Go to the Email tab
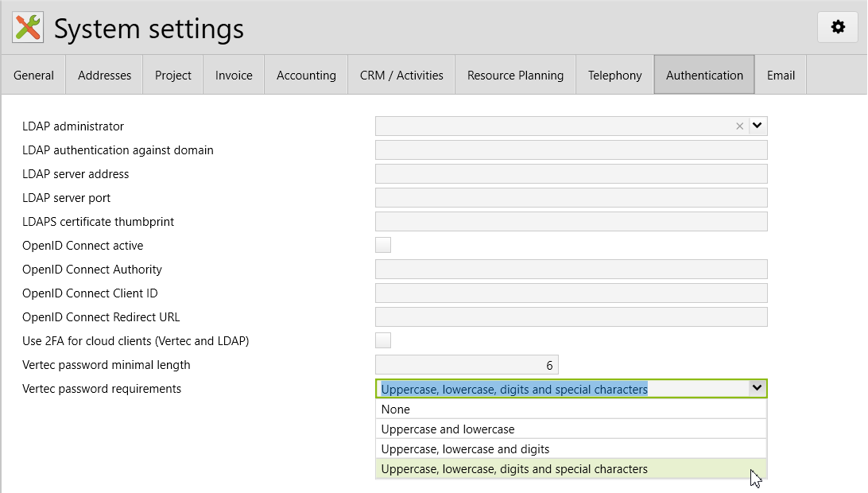The height and width of the screenshot is (493, 868). [781, 76]
